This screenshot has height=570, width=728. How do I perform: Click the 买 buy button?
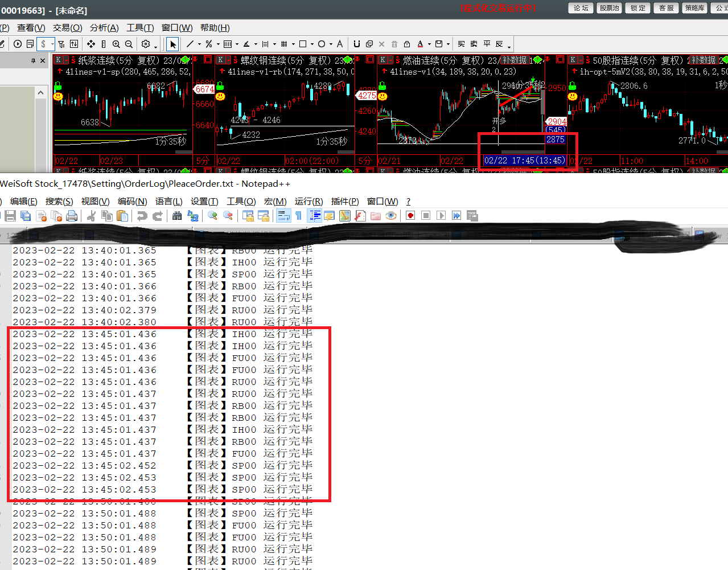pyautogui.click(x=461, y=44)
